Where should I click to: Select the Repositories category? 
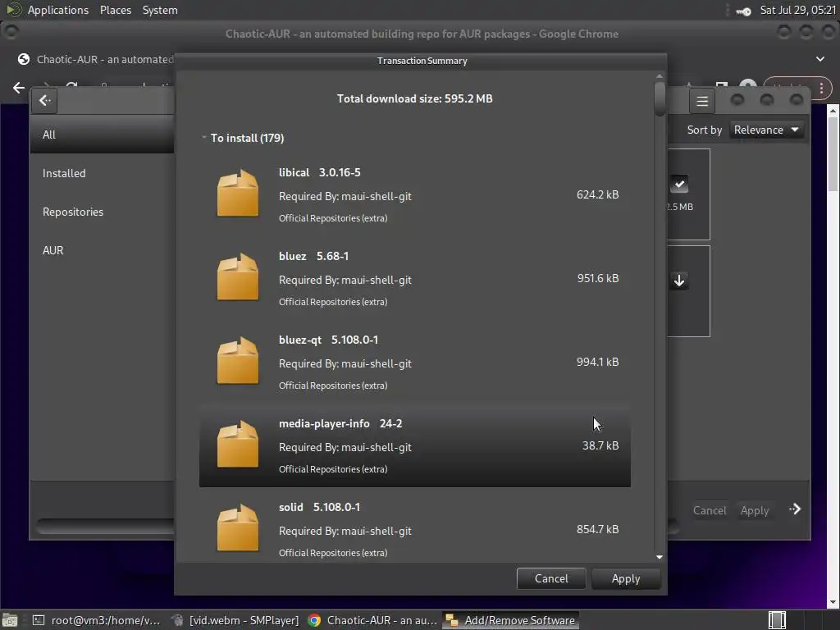click(x=103, y=212)
